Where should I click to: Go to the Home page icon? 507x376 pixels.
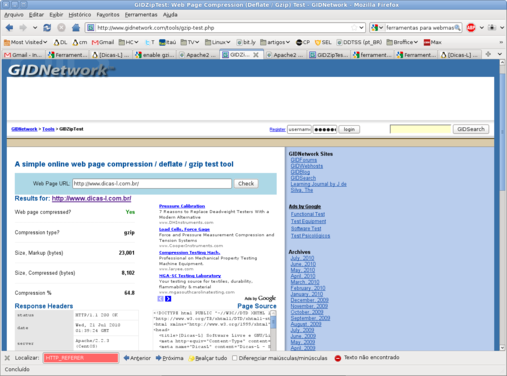pos(76,28)
